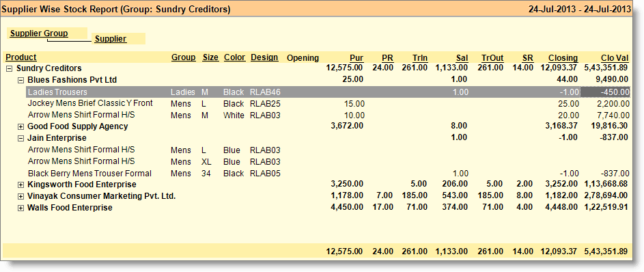Click the Supplier Wise Stock Report title
Image resolution: width=644 pixels, height=272 pixels.
(116, 9)
